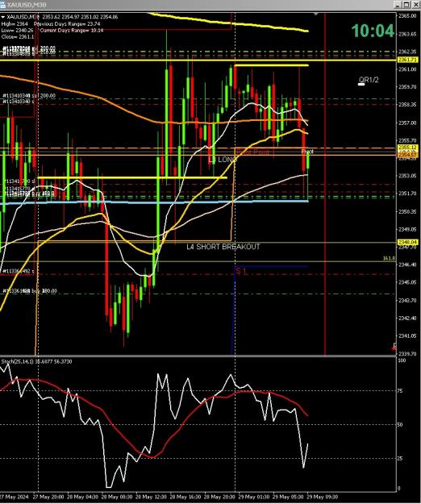Minimize the XAUUSD,M30 chart window
Viewport: 421px width, 504px height.
pyautogui.click(x=398, y=5)
